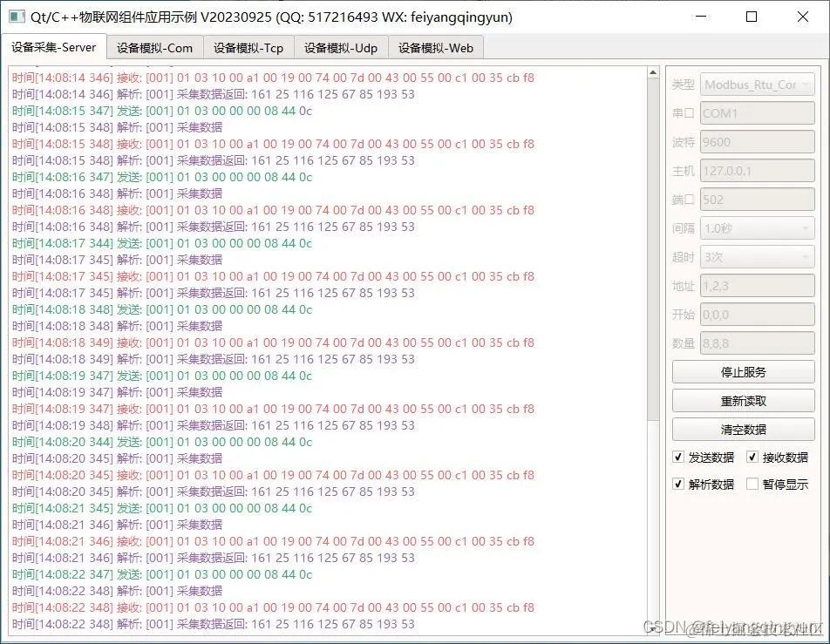This screenshot has width=830, height=644.
Task: Click the 重新读取 button
Action: [x=741, y=401]
